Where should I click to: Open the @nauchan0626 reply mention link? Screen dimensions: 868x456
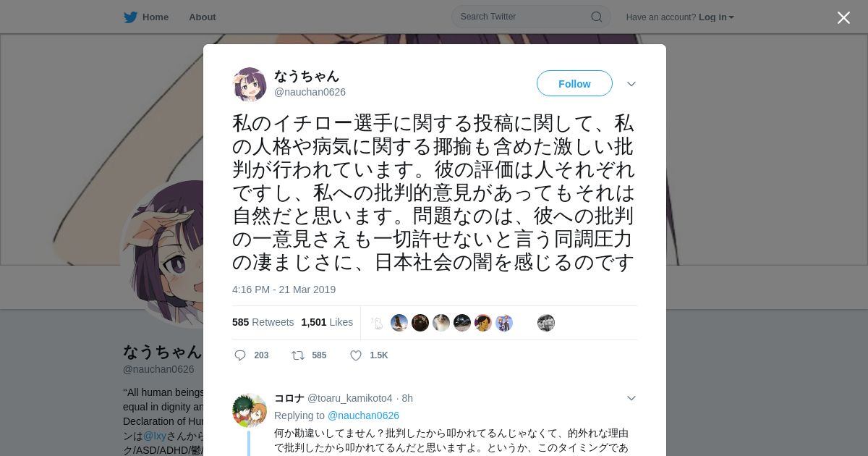(x=363, y=415)
